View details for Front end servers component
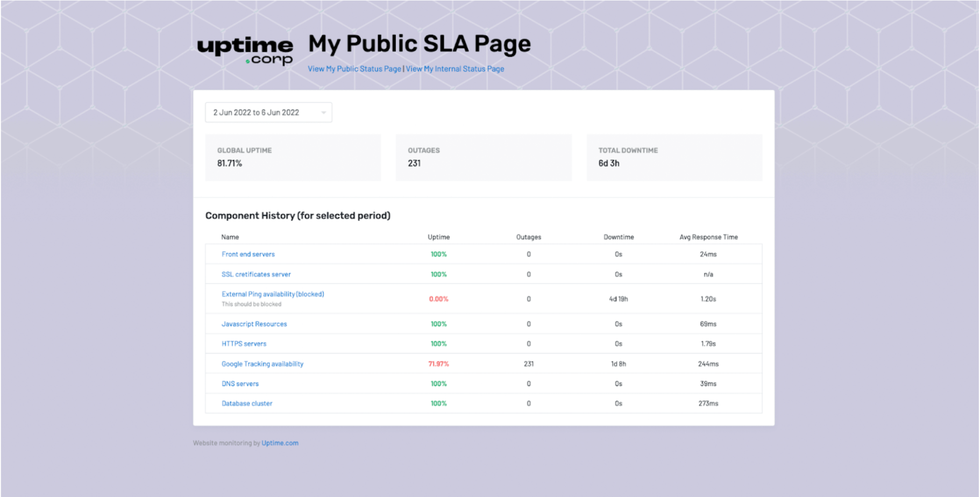Image resolution: width=980 pixels, height=497 pixels. 248,254
